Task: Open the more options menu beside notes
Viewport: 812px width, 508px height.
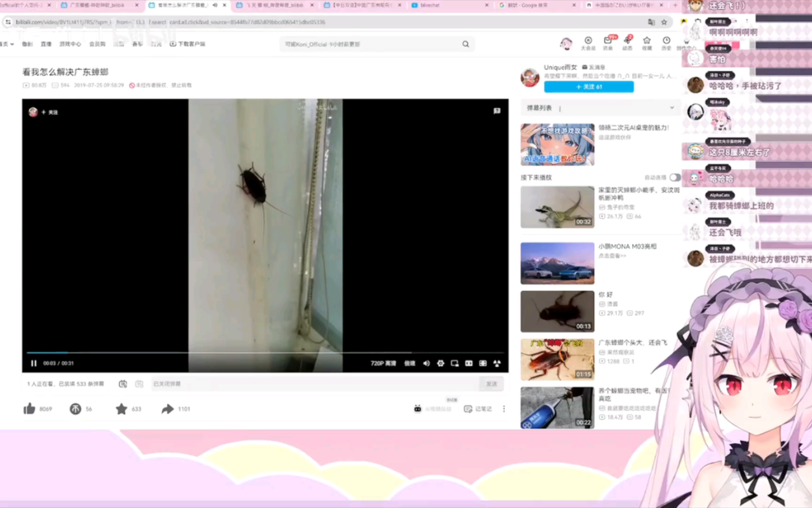Action: click(504, 409)
